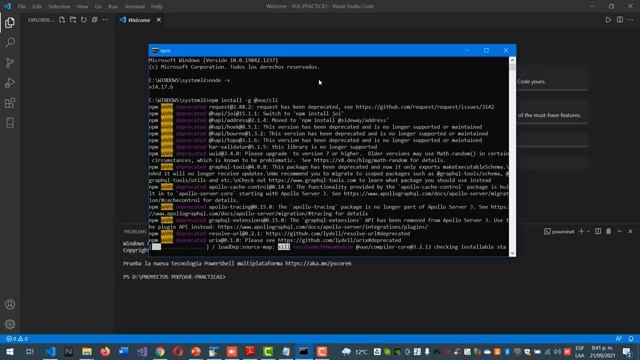Open the Extensions view

click(10, 102)
